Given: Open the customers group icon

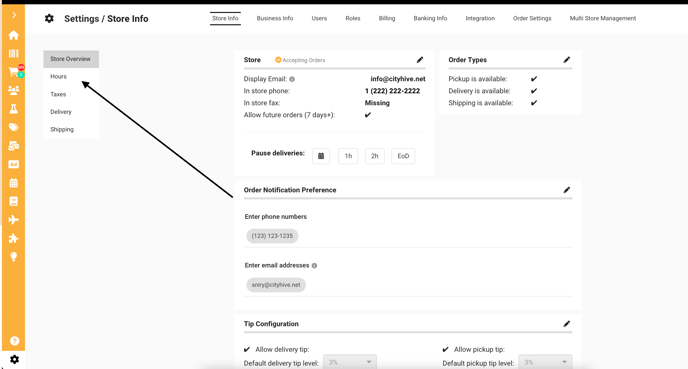Looking at the screenshot, I should click(x=14, y=90).
